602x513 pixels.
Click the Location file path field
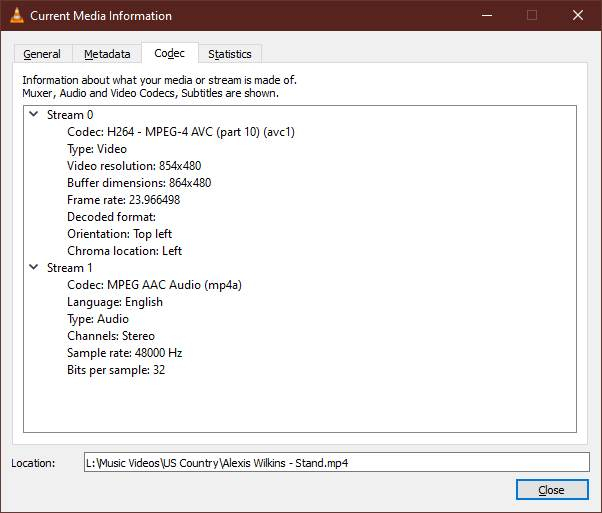tap(336, 462)
